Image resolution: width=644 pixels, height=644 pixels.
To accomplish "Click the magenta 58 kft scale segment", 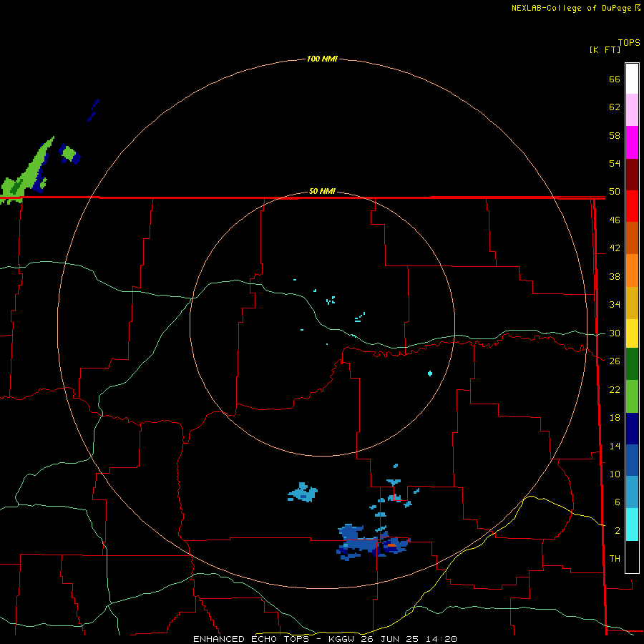I will point(632,142).
